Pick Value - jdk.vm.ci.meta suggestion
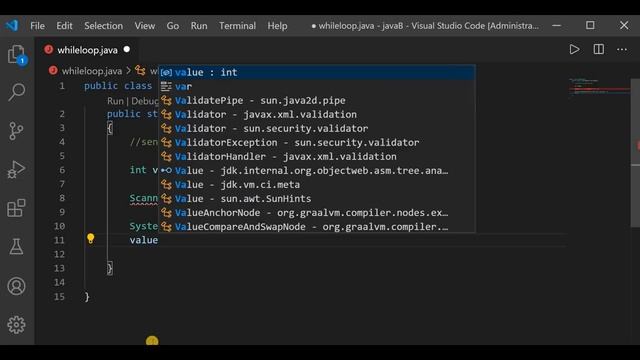 coord(317,184)
